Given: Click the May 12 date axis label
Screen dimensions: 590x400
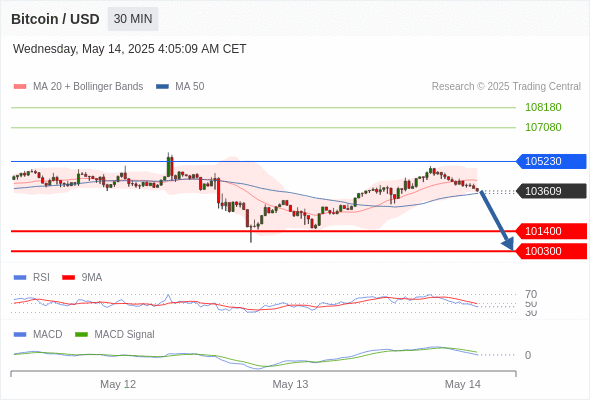Looking at the screenshot, I should point(118,384).
